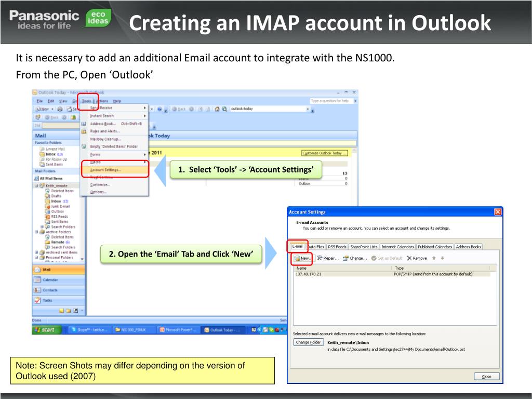Click the Rules and Alerts menu icon
The height and width of the screenshot is (399, 532).
click(x=84, y=131)
